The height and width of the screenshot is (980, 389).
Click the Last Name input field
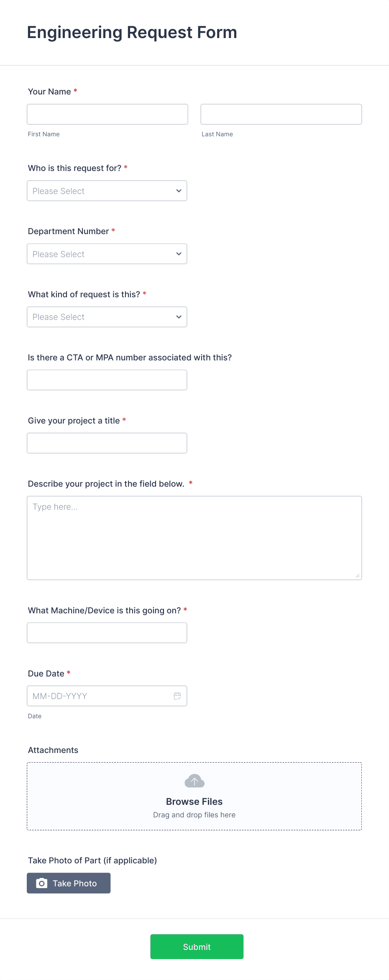click(x=281, y=114)
